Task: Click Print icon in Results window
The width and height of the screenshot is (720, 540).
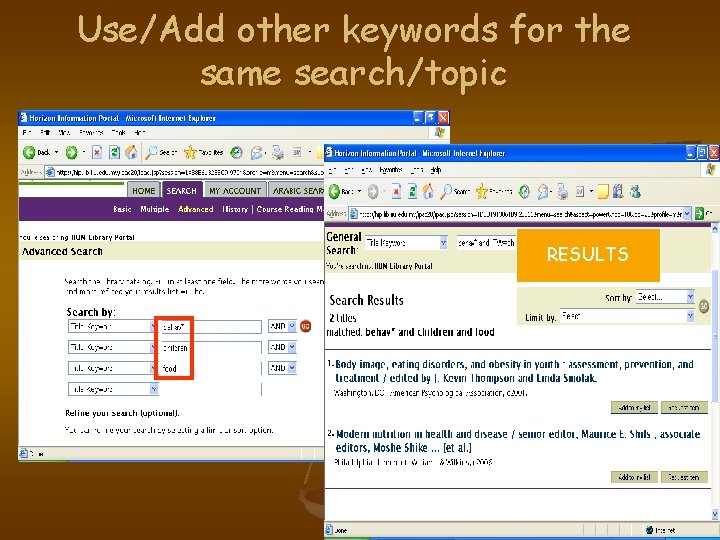Action: click(562, 191)
